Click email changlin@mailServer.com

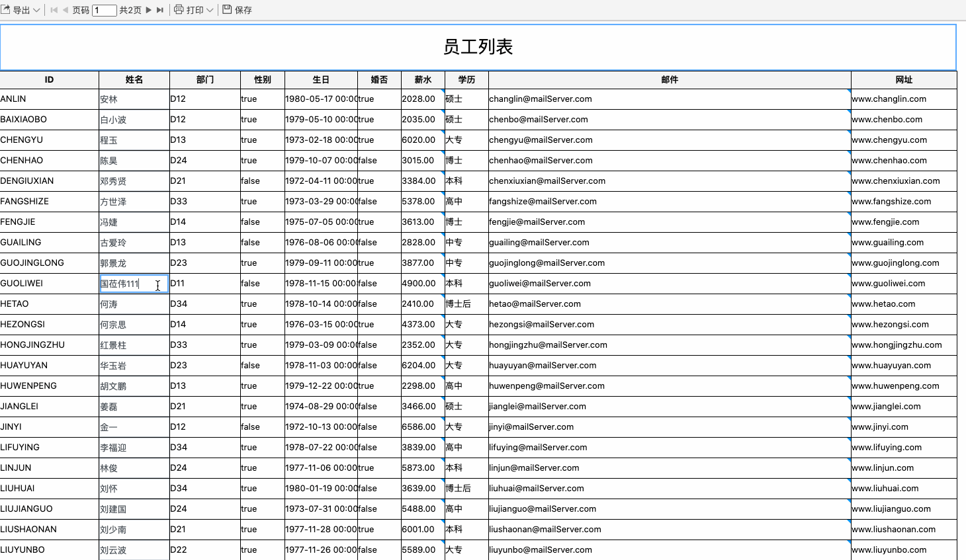(541, 99)
